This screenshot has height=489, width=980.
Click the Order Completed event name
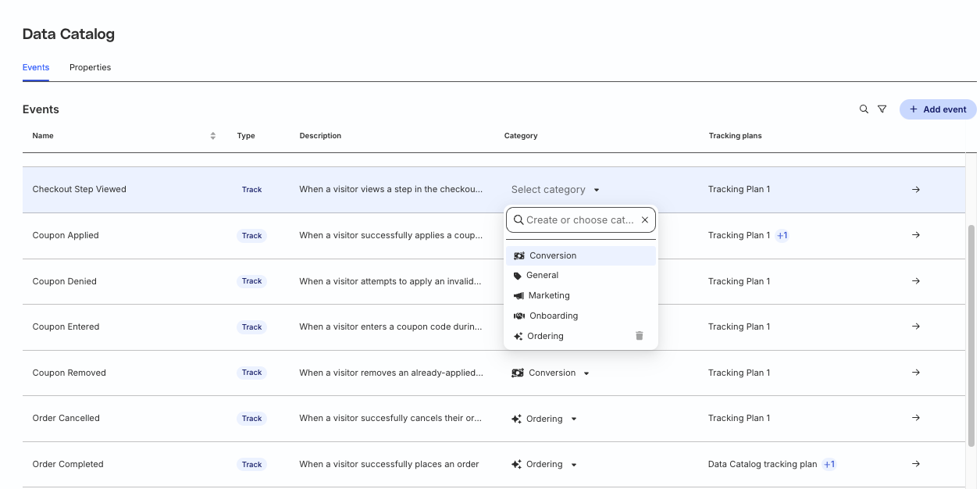(x=68, y=464)
